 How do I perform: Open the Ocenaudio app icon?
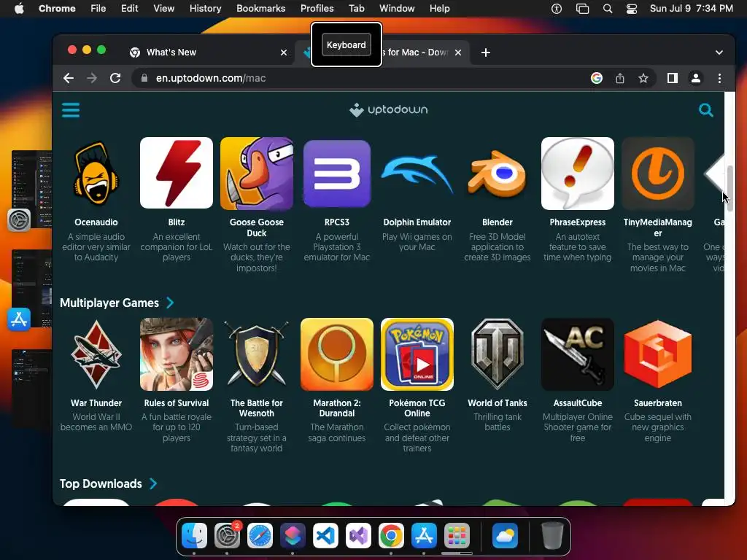[x=96, y=174]
